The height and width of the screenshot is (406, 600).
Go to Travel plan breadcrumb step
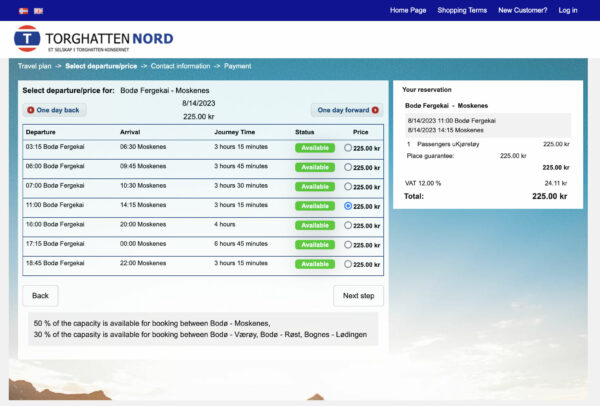pos(34,66)
